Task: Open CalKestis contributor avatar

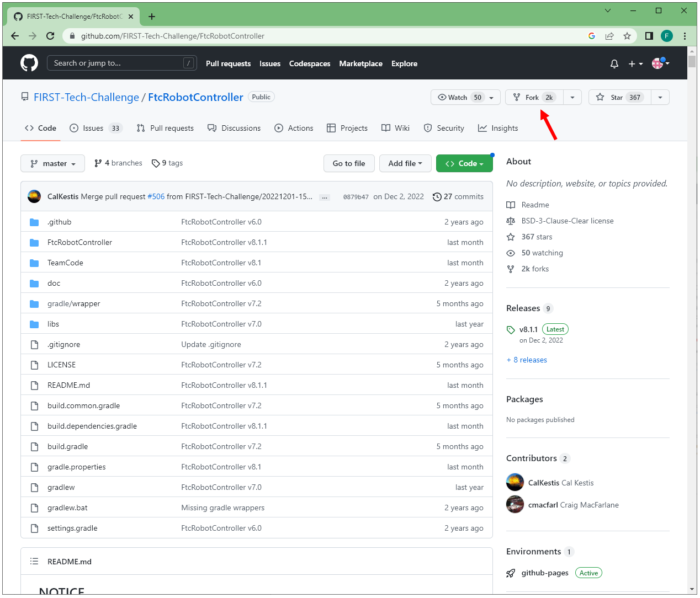Action: pyautogui.click(x=515, y=482)
